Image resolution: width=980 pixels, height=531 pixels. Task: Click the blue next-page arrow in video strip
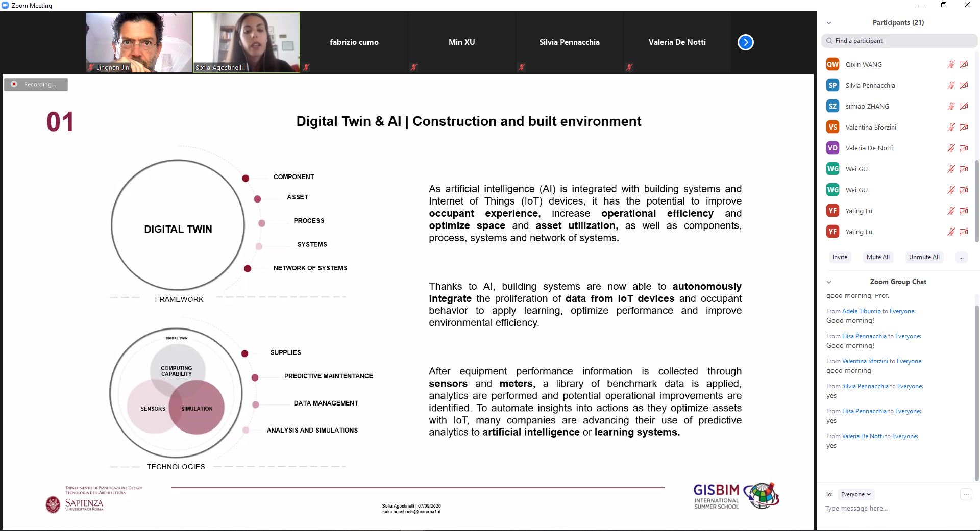point(745,42)
